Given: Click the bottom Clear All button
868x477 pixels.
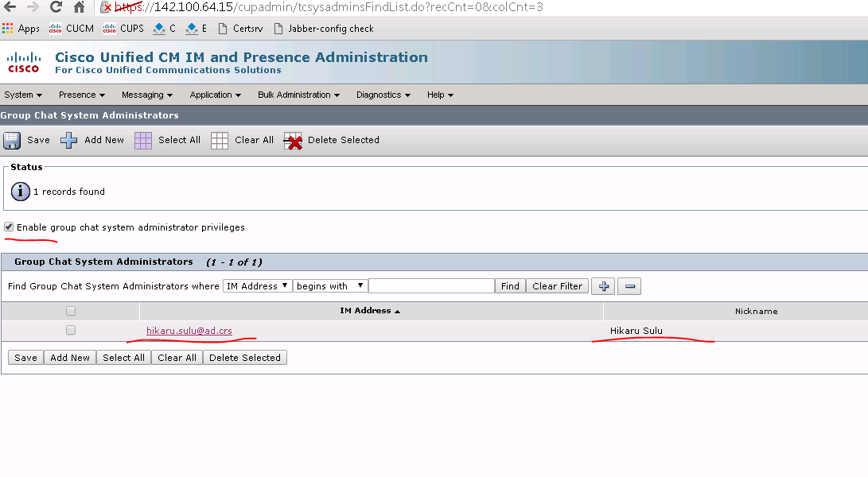Looking at the screenshot, I should coord(177,358).
